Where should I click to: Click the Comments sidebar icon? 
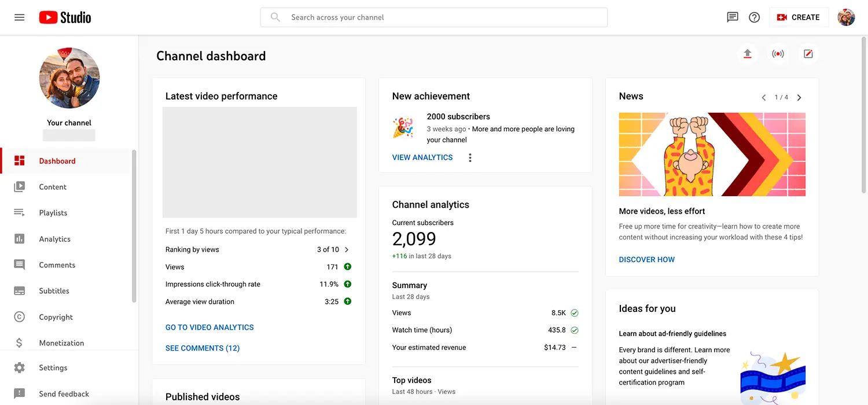click(19, 264)
